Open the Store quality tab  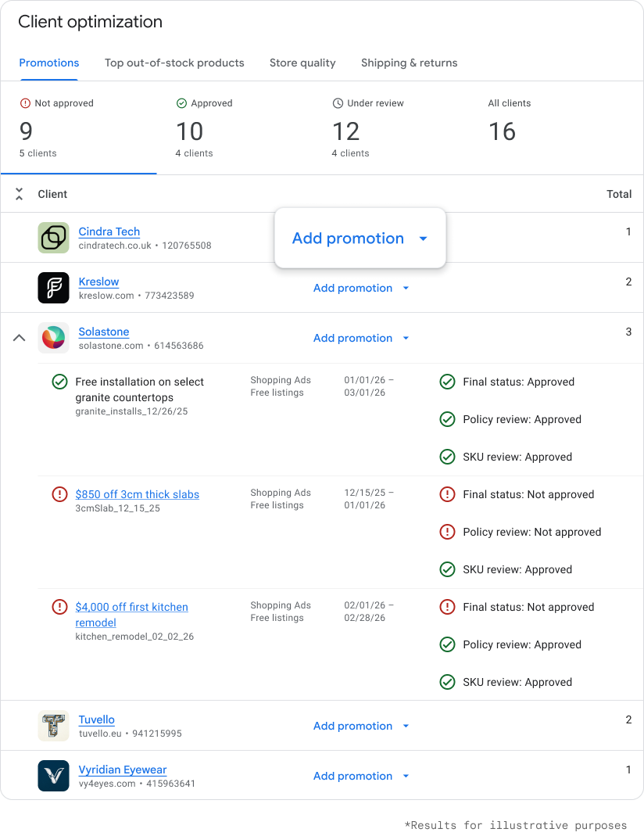point(302,63)
